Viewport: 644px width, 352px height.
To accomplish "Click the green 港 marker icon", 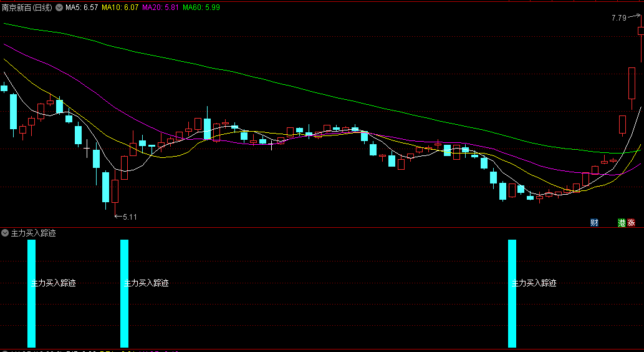I will click(x=622, y=222).
